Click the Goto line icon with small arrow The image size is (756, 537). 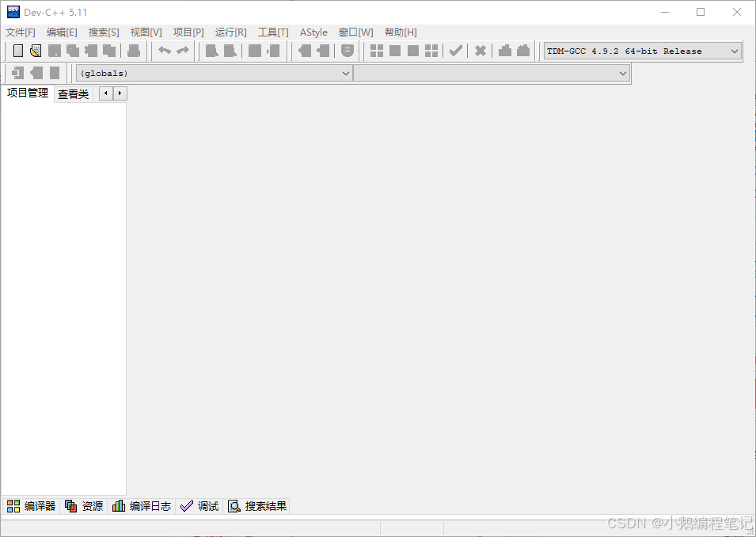coord(273,51)
